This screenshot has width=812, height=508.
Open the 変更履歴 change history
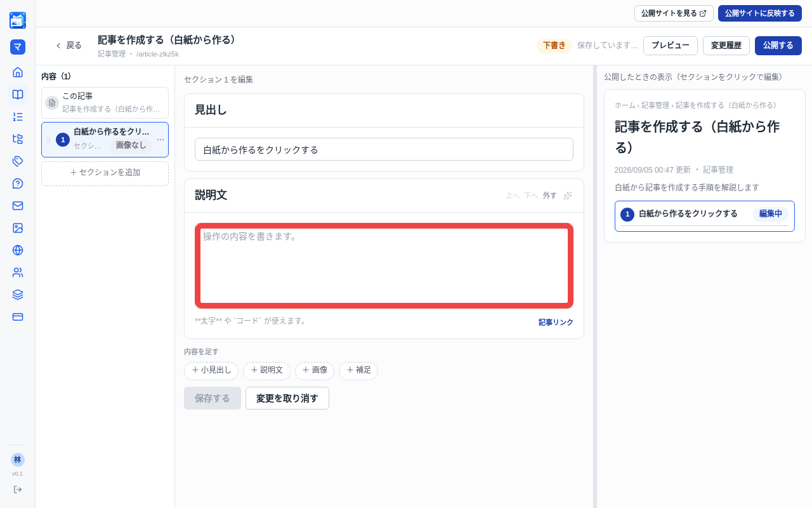point(726,46)
